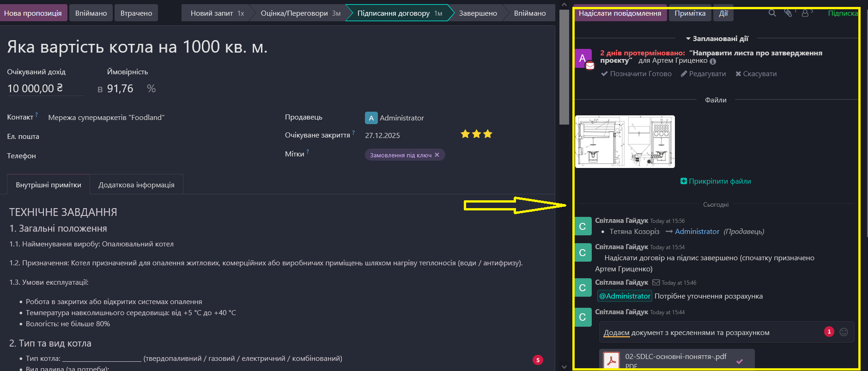
Task: Set priority to three stars
Action: coord(488,134)
